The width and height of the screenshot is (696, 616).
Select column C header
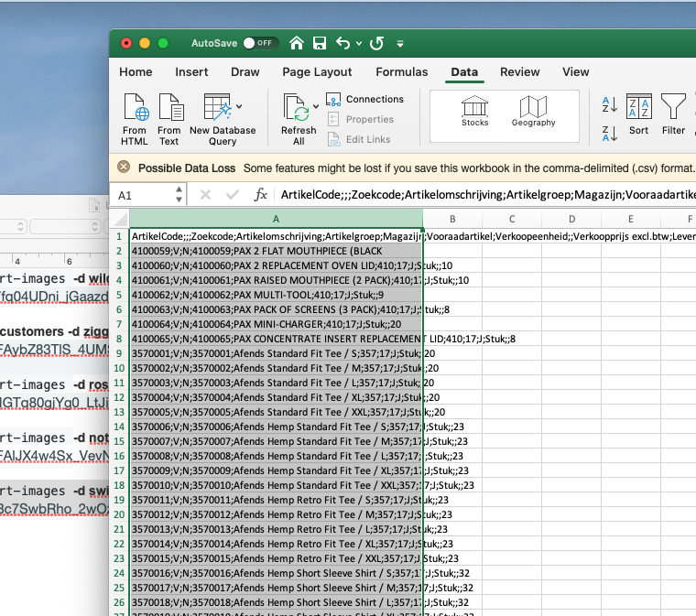(x=512, y=219)
